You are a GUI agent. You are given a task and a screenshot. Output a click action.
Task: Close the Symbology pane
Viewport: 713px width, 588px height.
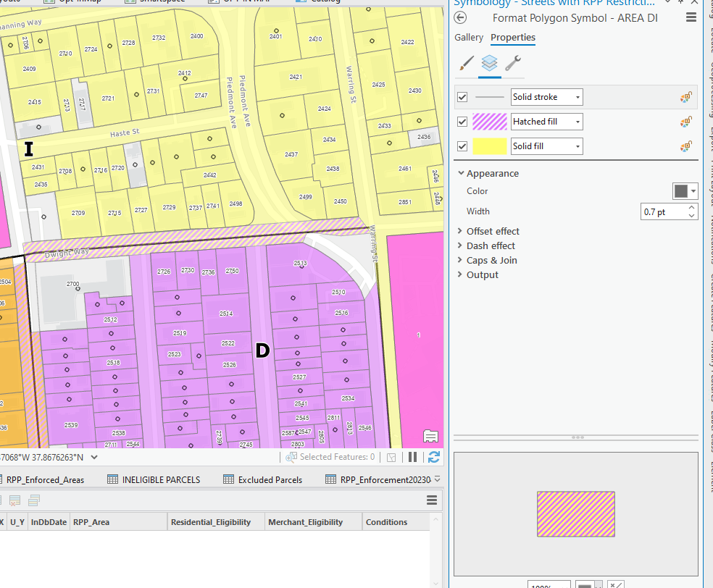coord(694,2)
